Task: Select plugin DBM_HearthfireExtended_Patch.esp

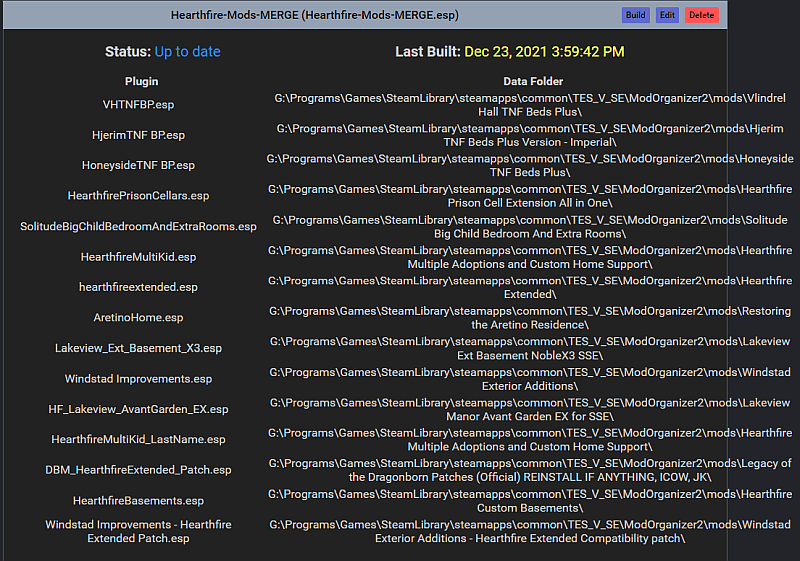Action: 138,470
